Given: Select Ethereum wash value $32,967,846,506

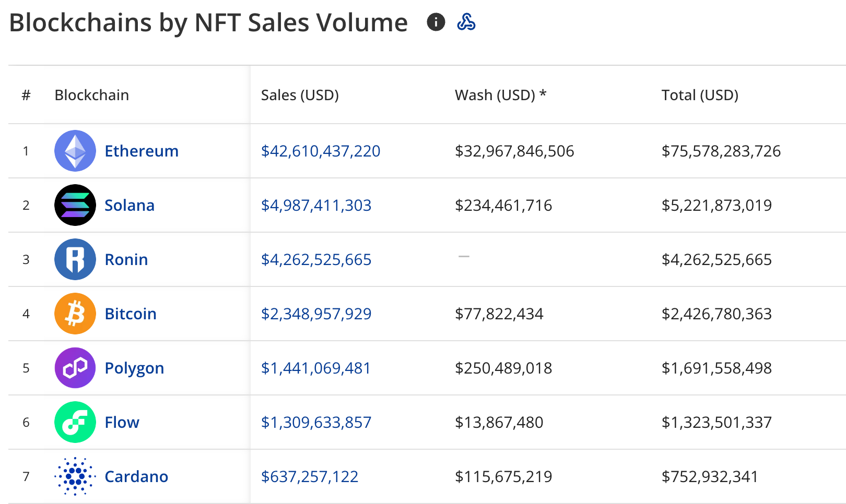Looking at the screenshot, I should click(x=514, y=151).
